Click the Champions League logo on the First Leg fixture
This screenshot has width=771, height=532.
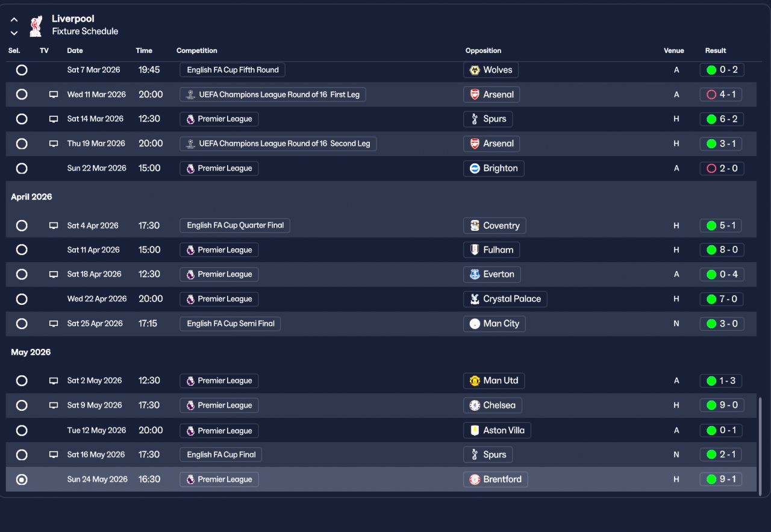coord(190,95)
